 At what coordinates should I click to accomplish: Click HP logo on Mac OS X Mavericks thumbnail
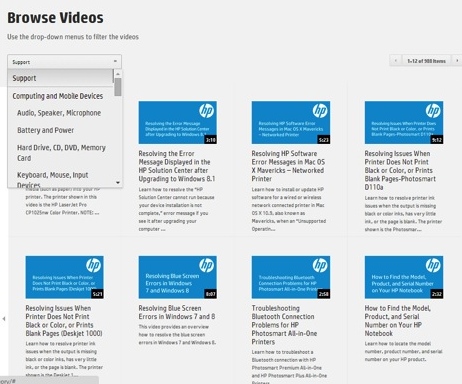[x=320, y=111]
